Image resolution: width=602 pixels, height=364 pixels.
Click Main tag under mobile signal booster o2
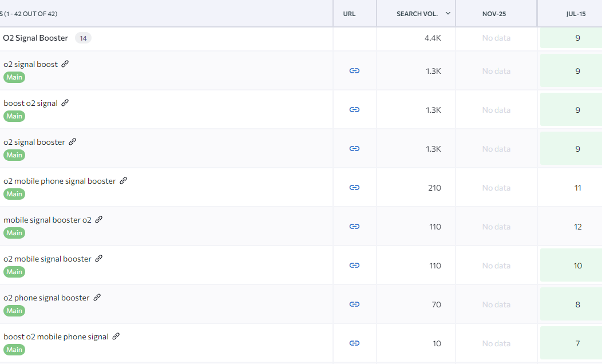[14, 233]
